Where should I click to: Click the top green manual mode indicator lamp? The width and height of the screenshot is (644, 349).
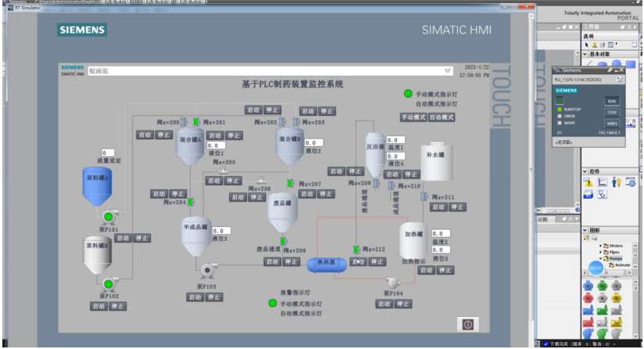tap(408, 94)
